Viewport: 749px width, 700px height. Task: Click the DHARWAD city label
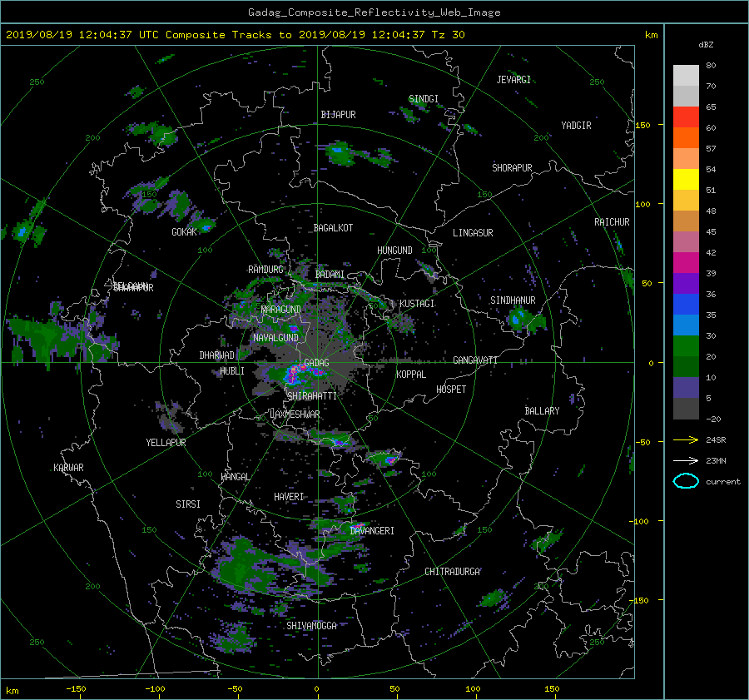tap(217, 355)
